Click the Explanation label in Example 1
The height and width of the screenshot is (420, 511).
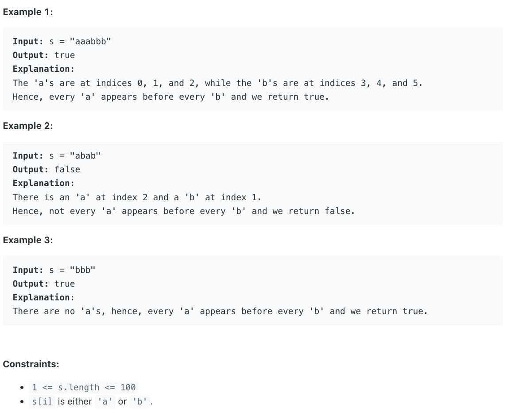pyautogui.click(x=44, y=69)
